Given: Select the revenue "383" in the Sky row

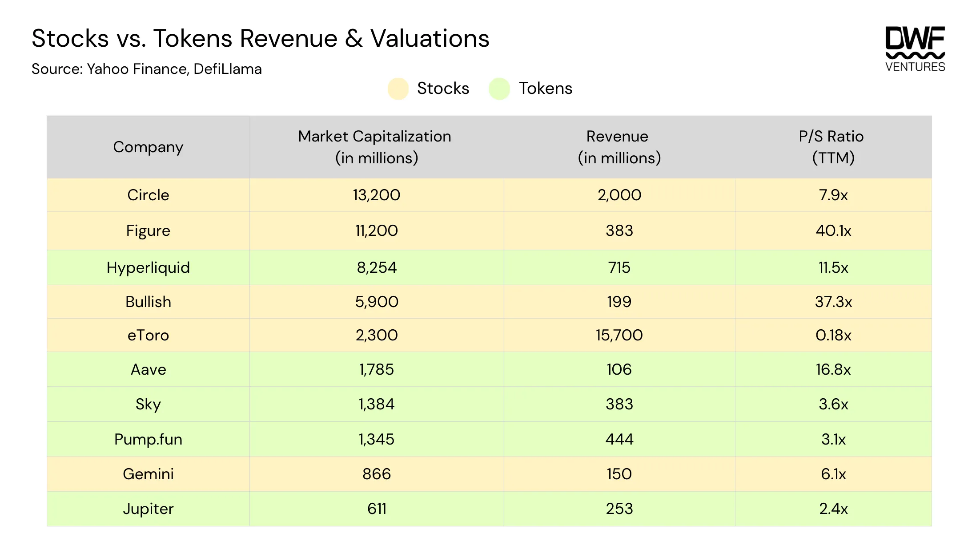Looking at the screenshot, I should pos(619,404).
